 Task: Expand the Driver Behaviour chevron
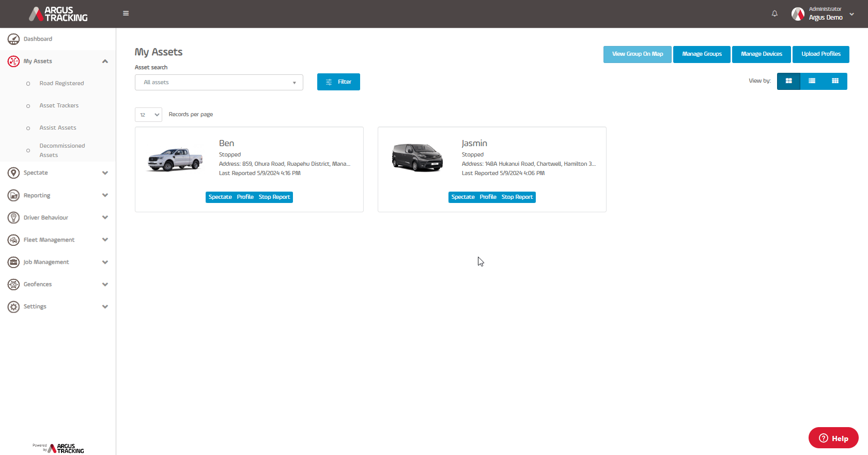tap(105, 217)
